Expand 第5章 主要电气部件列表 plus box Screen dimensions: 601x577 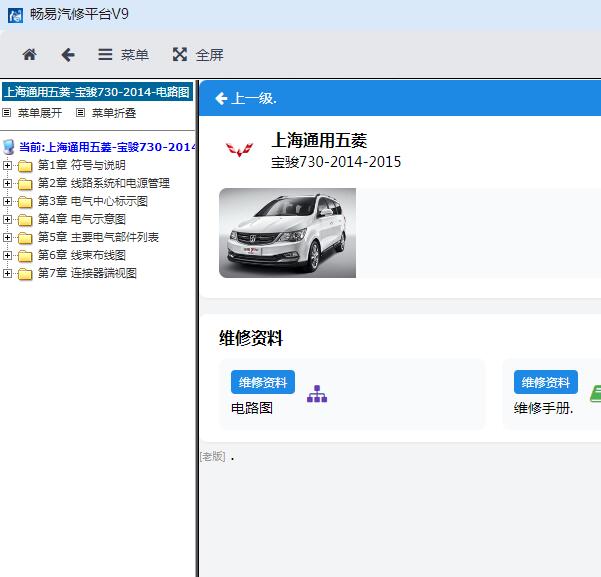pos(7,237)
